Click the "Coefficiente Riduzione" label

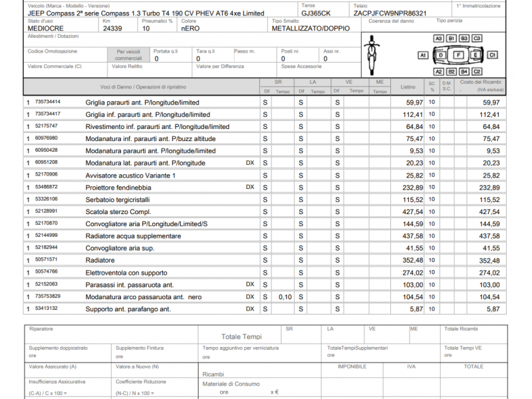click(141, 382)
